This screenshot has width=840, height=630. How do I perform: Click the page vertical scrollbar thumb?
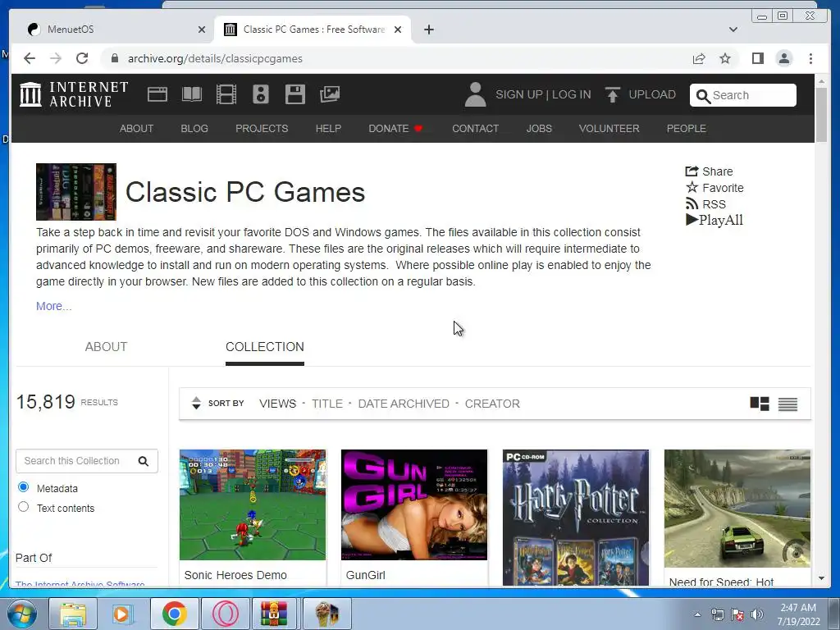click(x=822, y=114)
